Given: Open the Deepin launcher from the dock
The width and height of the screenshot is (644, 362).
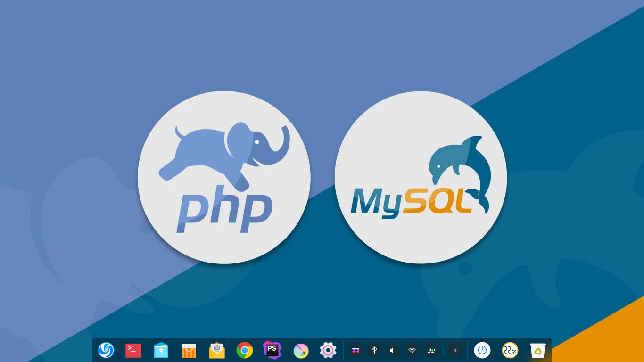Looking at the screenshot, I should click(x=106, y=350).
